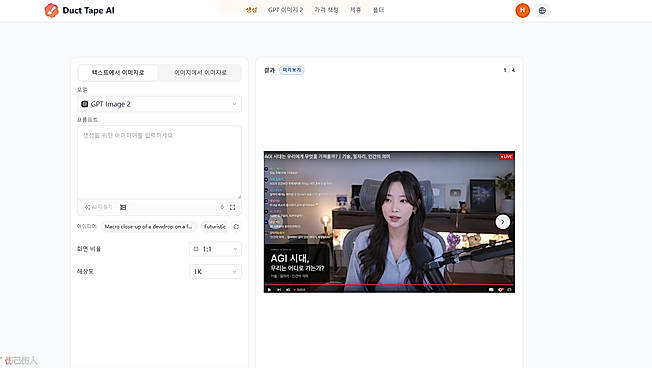The height and width of the screenshot is (368, 652).
Task: Open GPT 이미지 2 in the top navigation
Action: click(x=286, y=10)
